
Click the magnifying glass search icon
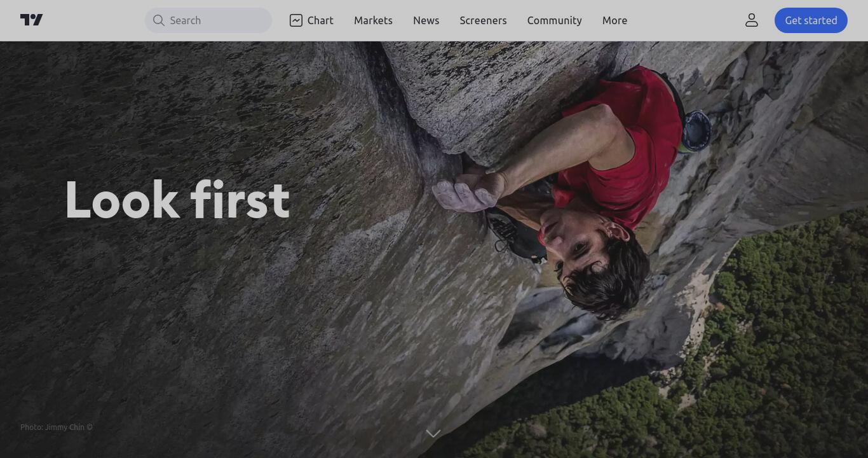[159, 20]
